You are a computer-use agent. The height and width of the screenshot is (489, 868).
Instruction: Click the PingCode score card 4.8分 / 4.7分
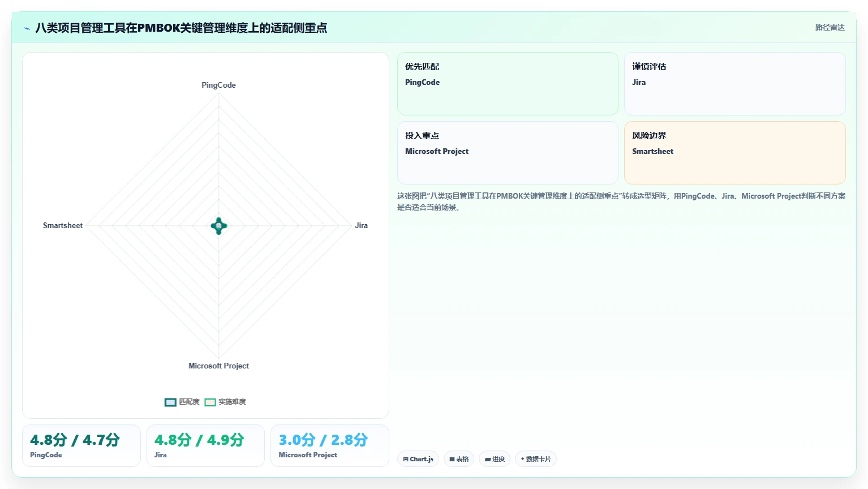point(81,446)
